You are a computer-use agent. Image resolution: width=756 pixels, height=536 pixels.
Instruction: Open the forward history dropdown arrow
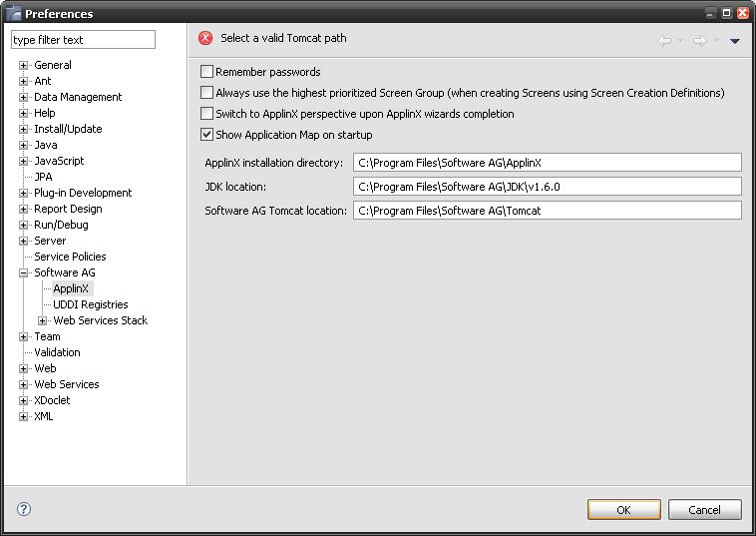(x=716, y=41)
